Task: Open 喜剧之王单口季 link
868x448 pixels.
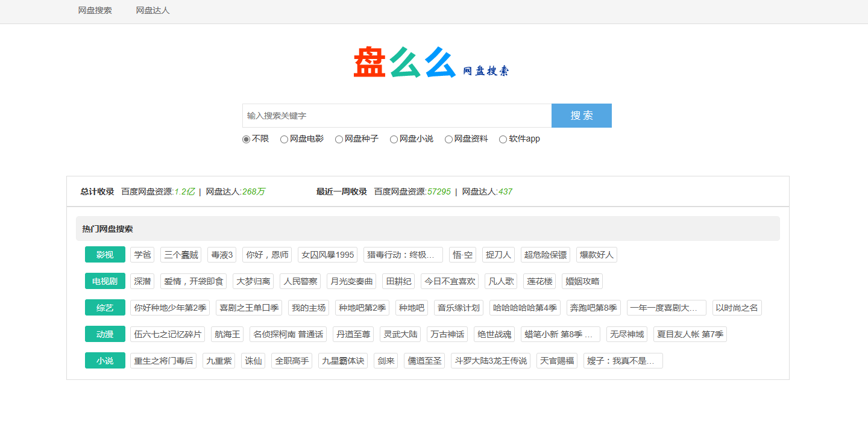Action: (249, 308)
